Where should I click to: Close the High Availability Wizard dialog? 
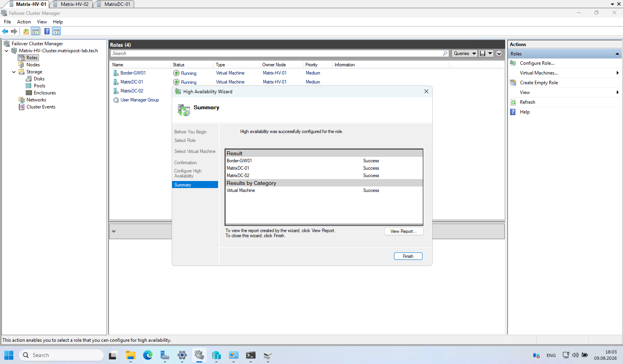[426, 91]
